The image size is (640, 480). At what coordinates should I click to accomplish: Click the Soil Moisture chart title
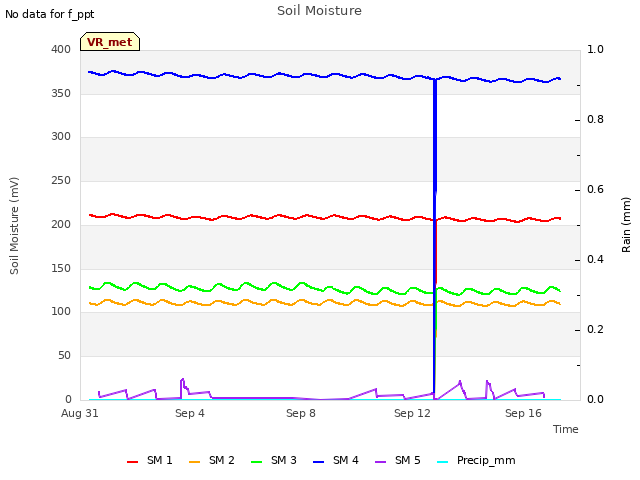tap(319, 11)
